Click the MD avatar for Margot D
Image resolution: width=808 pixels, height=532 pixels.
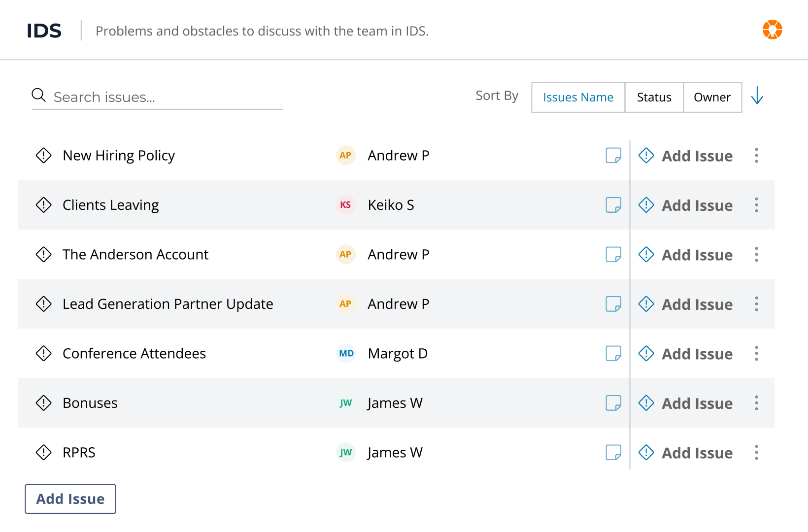(346, 353)
